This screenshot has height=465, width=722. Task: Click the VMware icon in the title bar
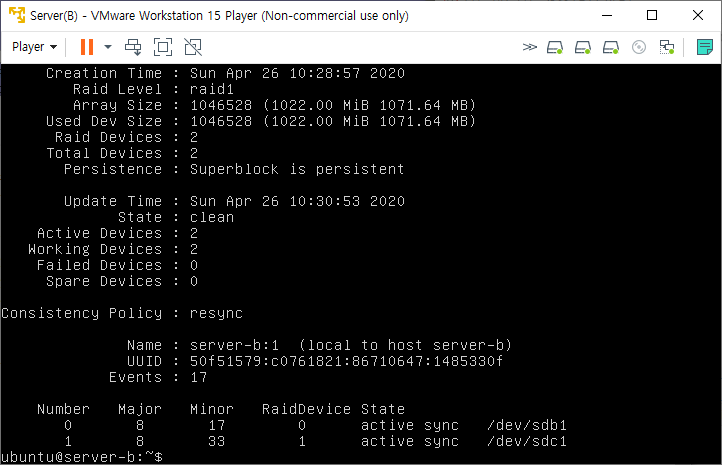[17, 15]
